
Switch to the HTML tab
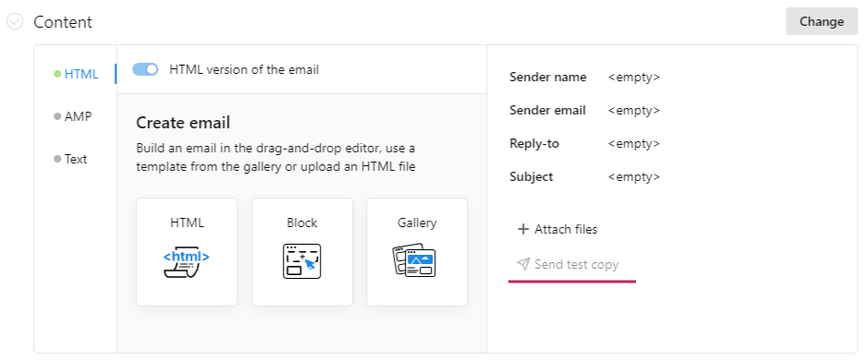tap(81, 74)
